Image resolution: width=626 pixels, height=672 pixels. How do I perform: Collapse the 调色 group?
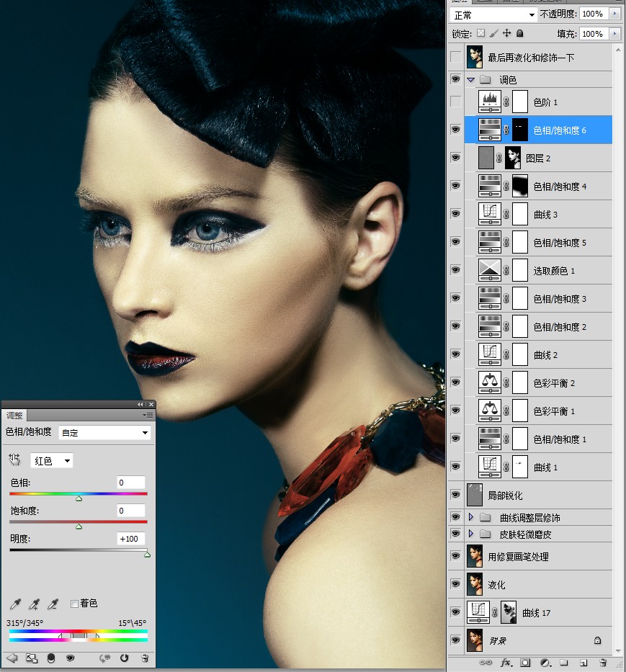point(471,80)
